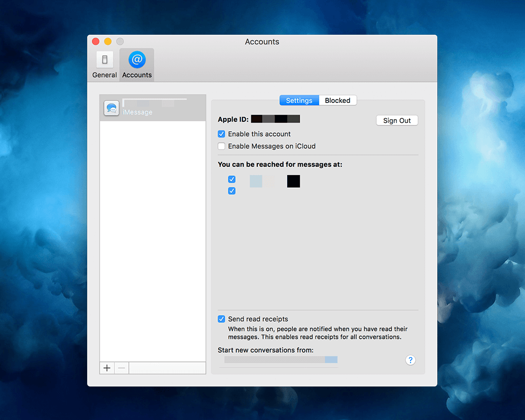The image size is (525, 420).
Task: Switch to the Settings tab
Action: (299, 100)
